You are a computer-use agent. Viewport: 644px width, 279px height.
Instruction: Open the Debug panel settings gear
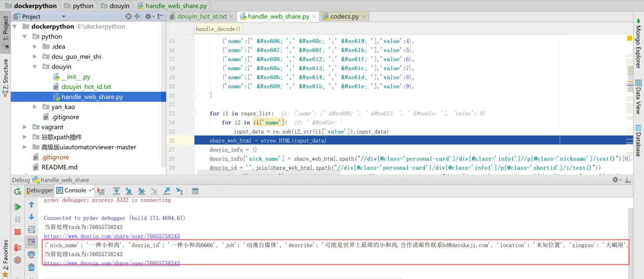(x=617, y=180)
